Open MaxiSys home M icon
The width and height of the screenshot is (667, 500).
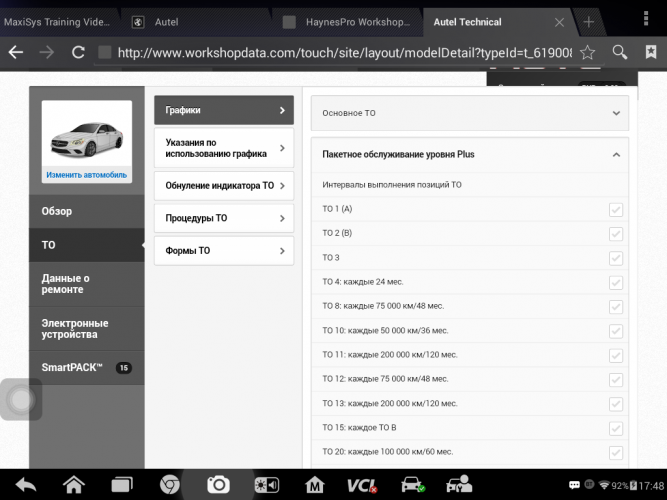coord(315,485)
